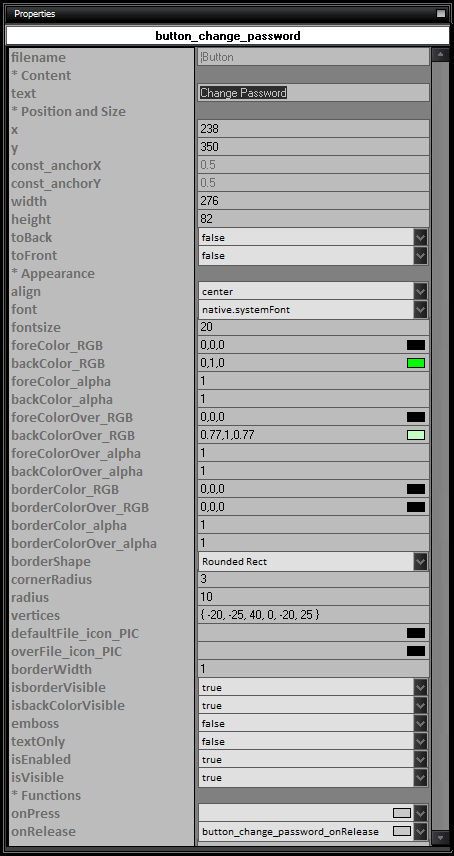Click the overFile_icon_PIC picker icon
The width and height of the screenshot is (454, 856).
tap(416, 651)
